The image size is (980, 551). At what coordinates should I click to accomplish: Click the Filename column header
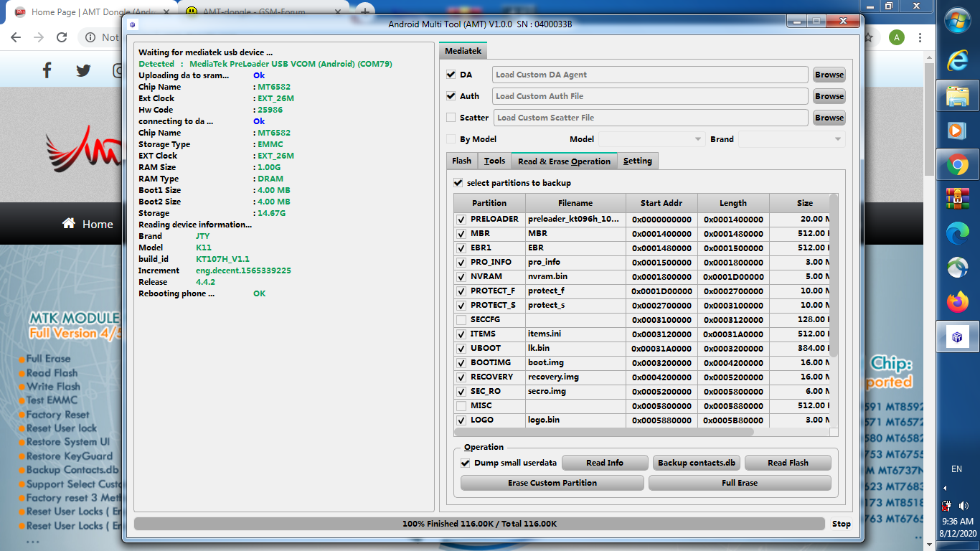coord(575,203)
